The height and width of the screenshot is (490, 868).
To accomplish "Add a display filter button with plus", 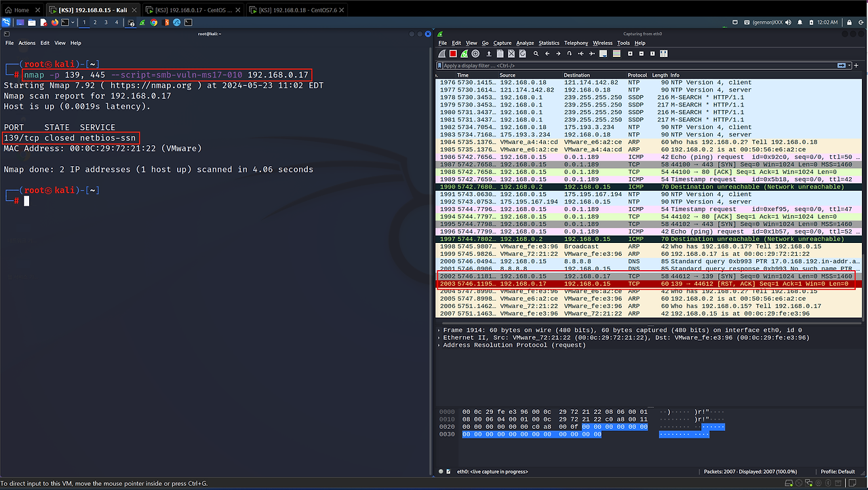I will [x=856, y=66].
